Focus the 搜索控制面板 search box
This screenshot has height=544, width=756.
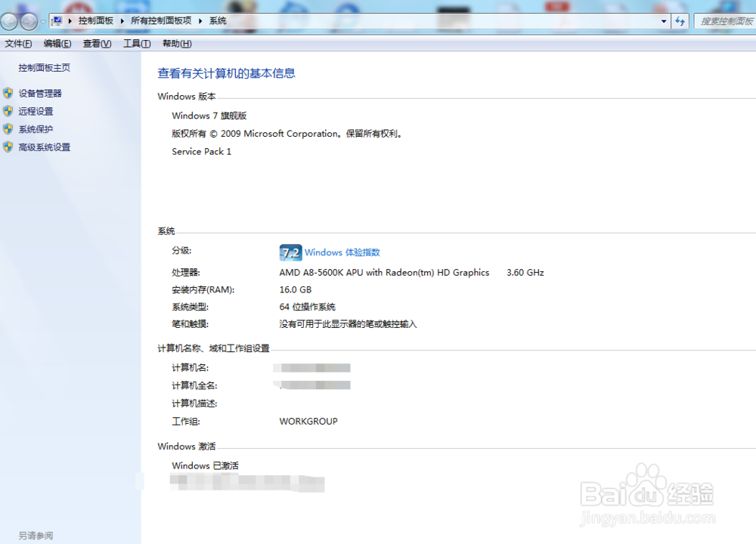(x=725, y=21)
